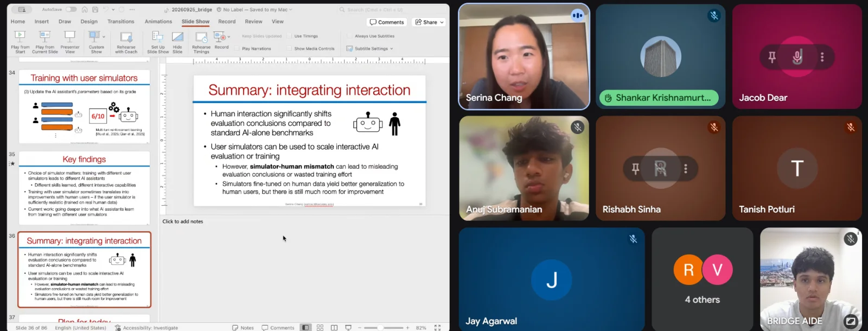Click the 4 others participants tile
Viewport: 868px width, 331px height.
(703, 279)
